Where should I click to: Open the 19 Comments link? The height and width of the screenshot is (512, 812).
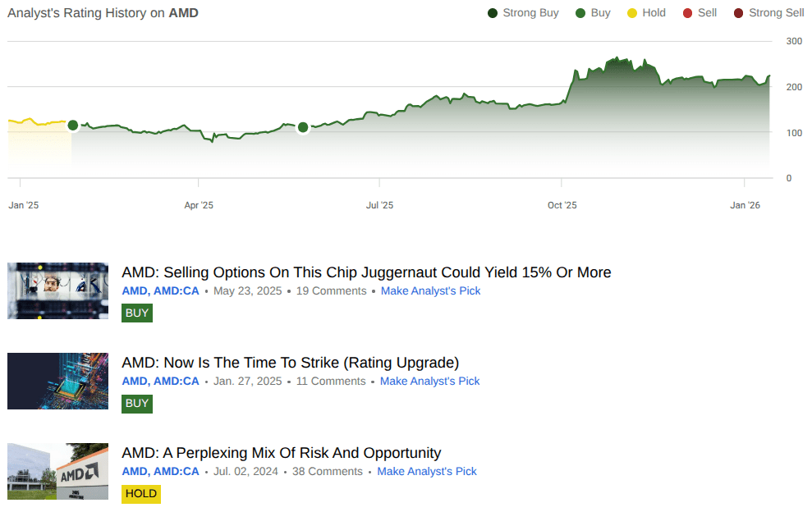click(x=331, y=291)
